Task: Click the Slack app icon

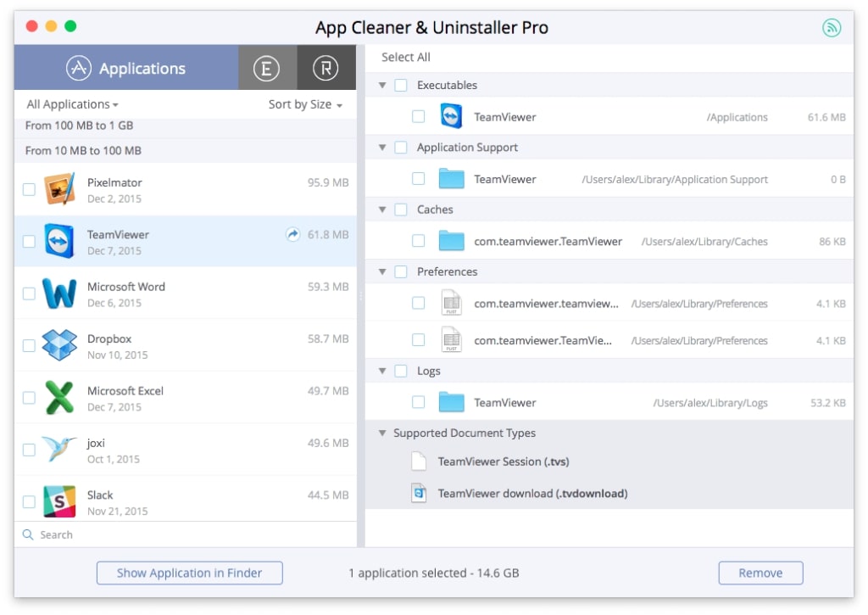Action: click(60, 501)
